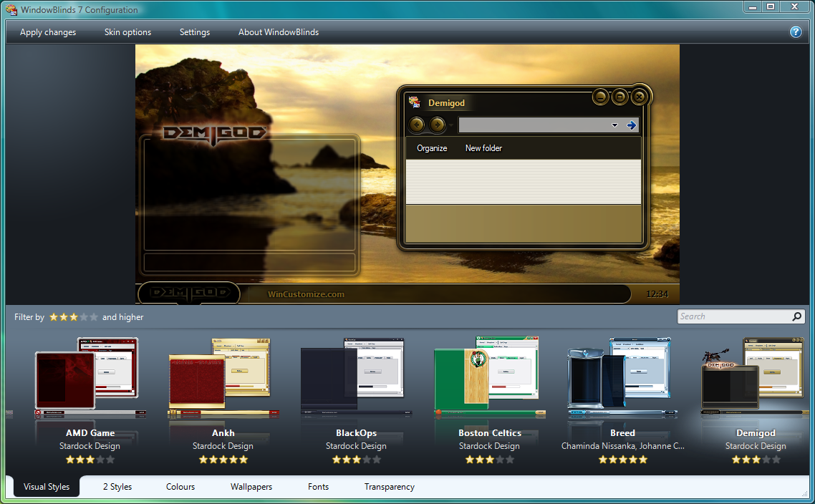Select the BlackOps skin thumbnail
Screen dimensions: 815x504
pyautogui.click(x=356, y=378)
